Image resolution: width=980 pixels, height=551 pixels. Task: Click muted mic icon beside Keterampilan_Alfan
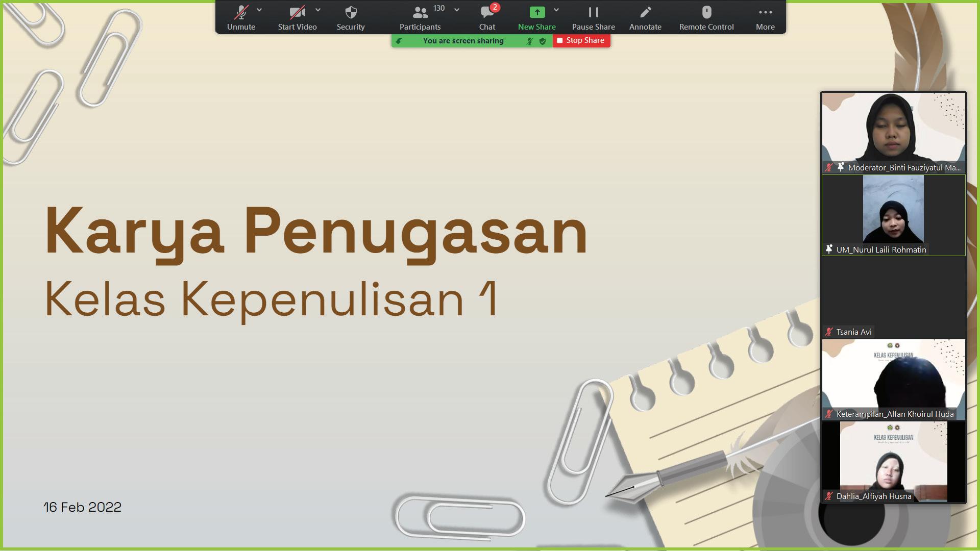tap(829, 414)
